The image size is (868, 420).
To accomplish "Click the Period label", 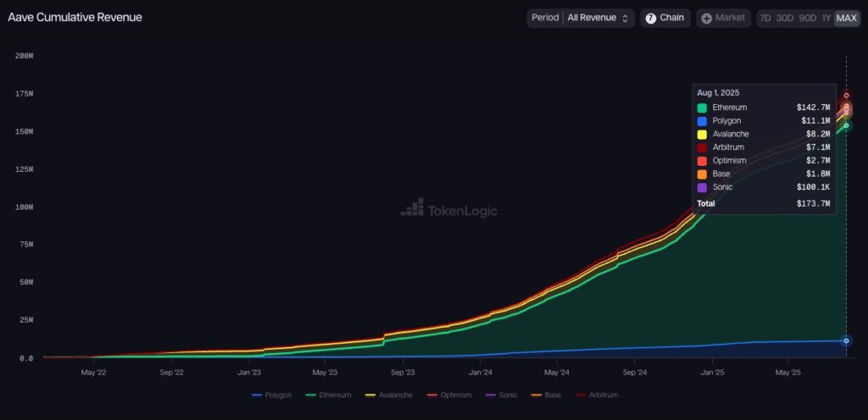I will coord(545,18).
